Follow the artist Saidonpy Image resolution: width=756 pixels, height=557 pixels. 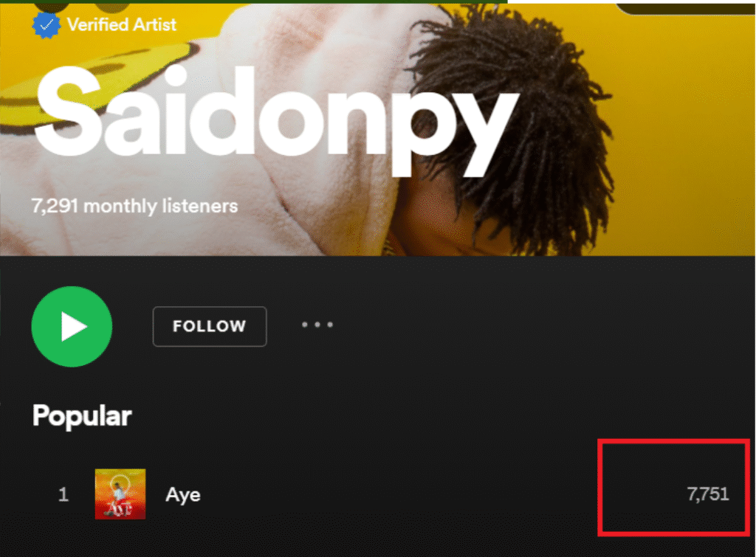point(210,326)
